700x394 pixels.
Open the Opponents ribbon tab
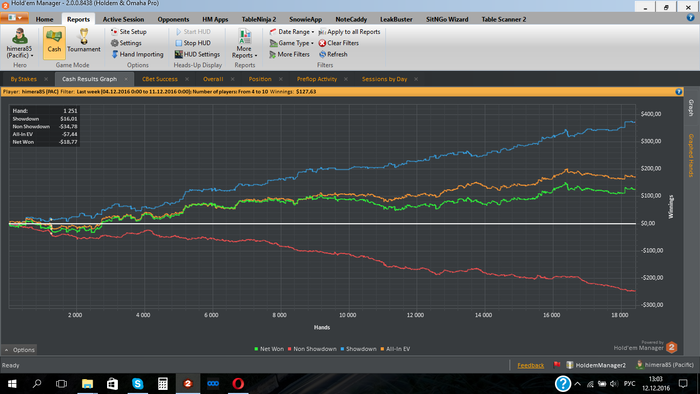tap(173, 19)
